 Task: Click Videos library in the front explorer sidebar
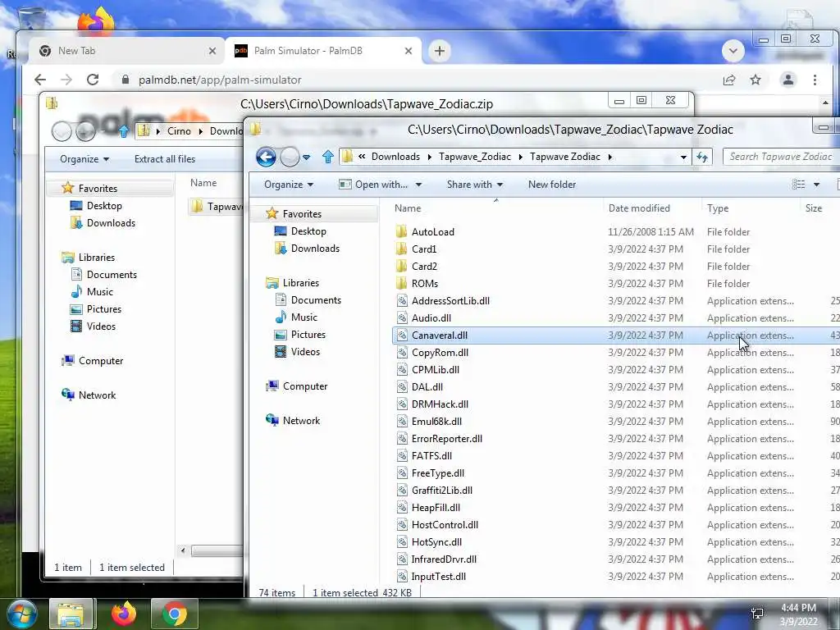coord(305,352)
